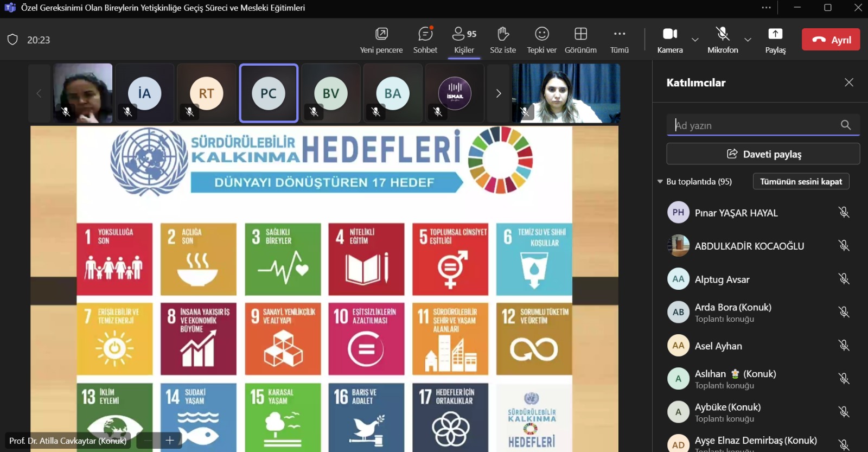Click mic icon for Pınar YAŞAR HAYAL
This screenshot has width=868, height=452.
tap(844, 212)
